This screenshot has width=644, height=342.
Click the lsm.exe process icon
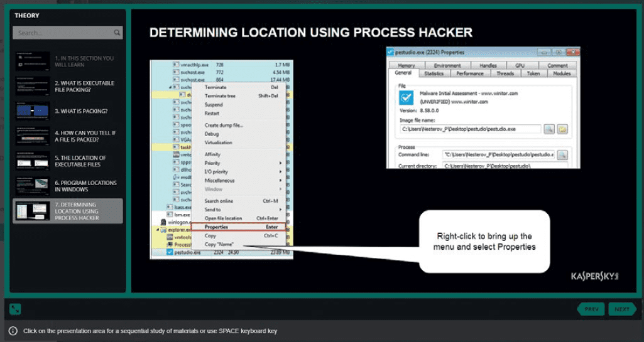pyautogui.click(x=170, y=215)
